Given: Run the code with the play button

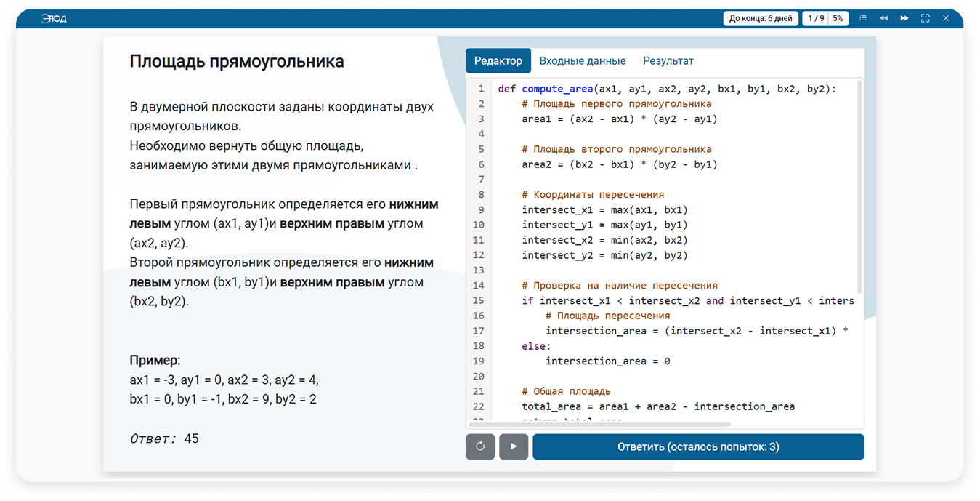Looking at the screenshot, I should [514, 446].
